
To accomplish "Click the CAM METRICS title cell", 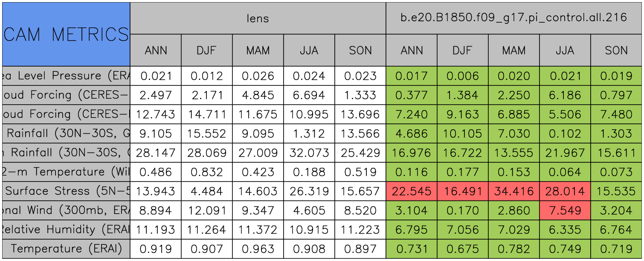I will (x=66, y=34).
